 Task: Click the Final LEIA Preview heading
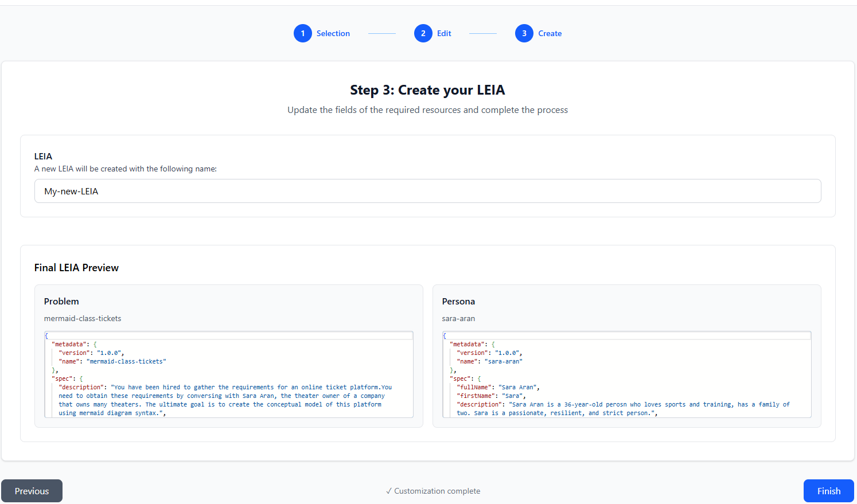click(x=76, y=268)
